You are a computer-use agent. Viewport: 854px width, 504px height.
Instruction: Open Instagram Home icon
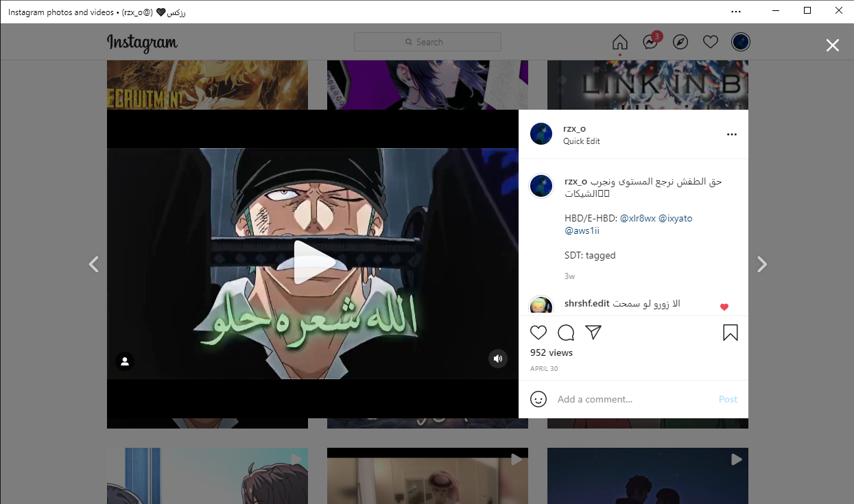[620, 42]
